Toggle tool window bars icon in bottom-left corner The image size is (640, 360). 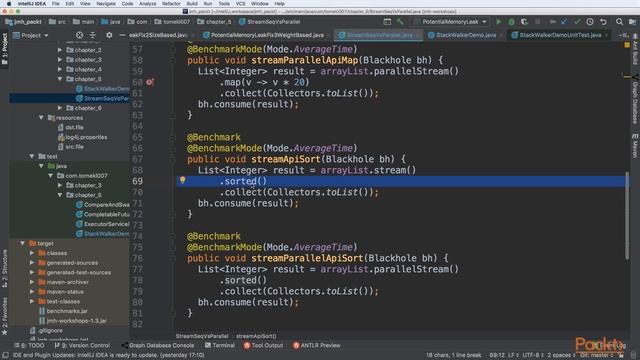click(5, 355)
